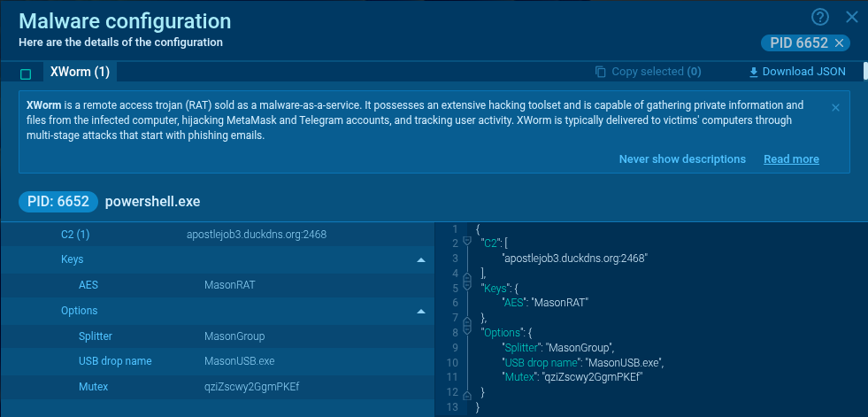Choose Never show descriptions
868x417 pixels.
click(x=682, y=159)
